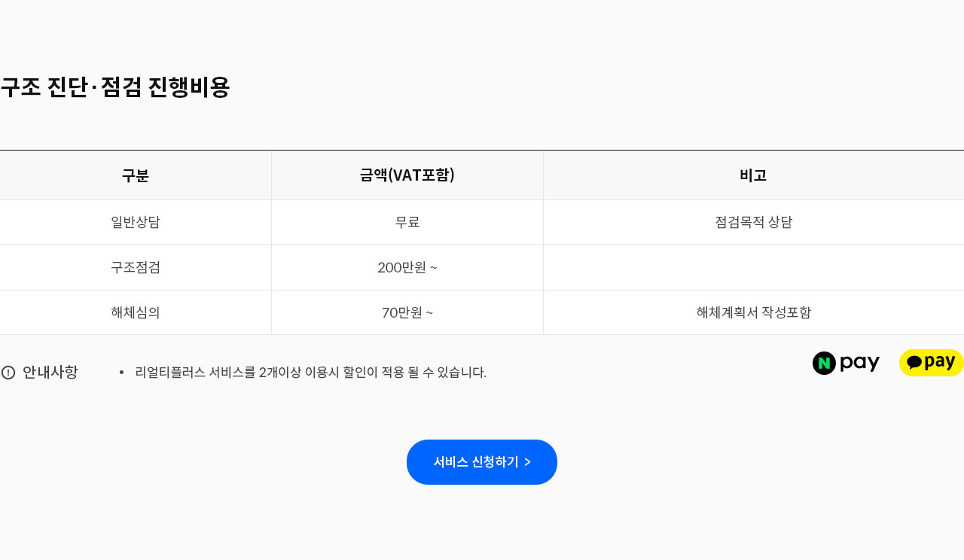Click the Kakao Pay logo
This screenshot has width=964, height=560.
931,363
